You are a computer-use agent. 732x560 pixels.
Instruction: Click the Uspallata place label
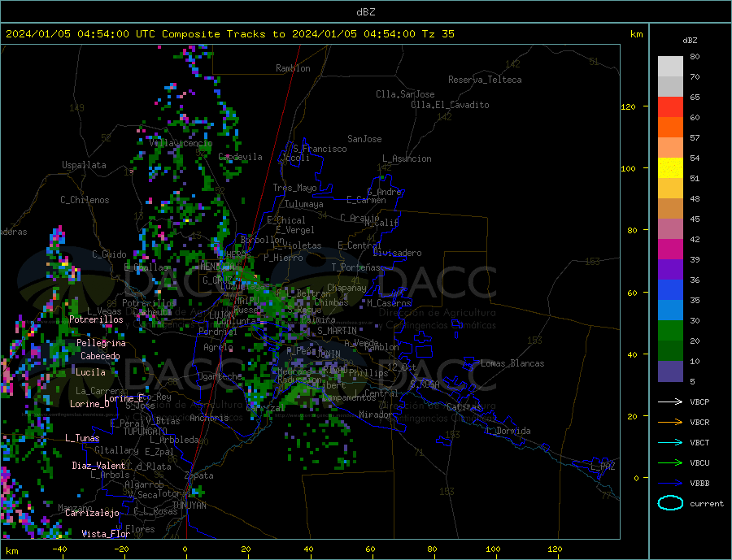[84, 165]
